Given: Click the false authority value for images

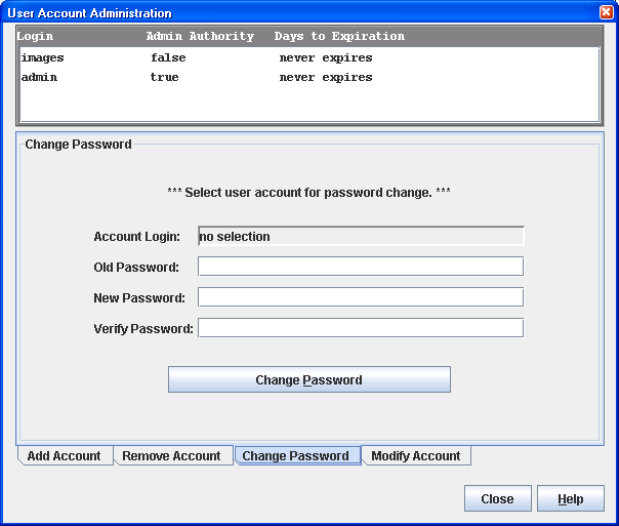Looking at the screenshot, I should (x=168, y=58).
